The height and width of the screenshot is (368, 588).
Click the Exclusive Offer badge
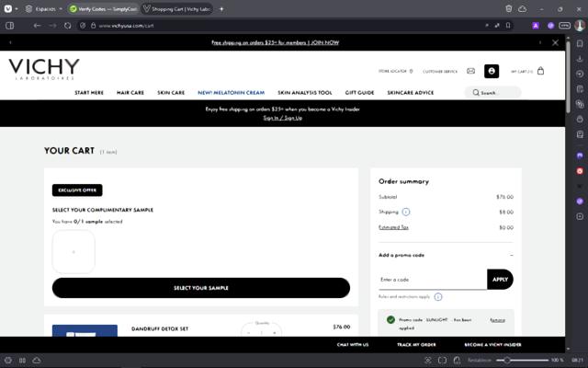[77, 190]
